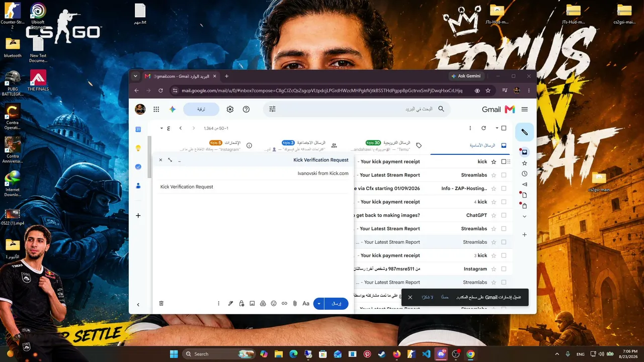This screenshot has height=362, width=644.
Task: Click the compose subject field
Action: [x=254, y=187]
